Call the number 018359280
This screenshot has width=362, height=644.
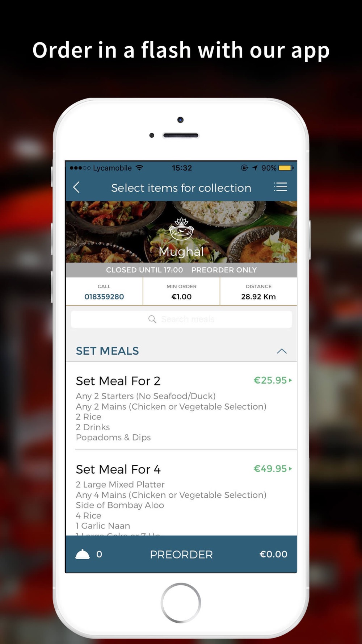coord(104,297)
